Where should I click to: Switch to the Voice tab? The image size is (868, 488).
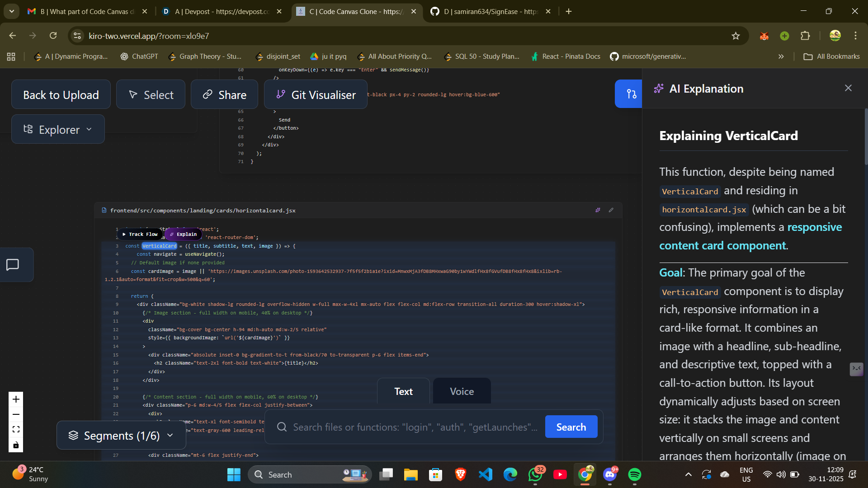click(x=462, y=391)
